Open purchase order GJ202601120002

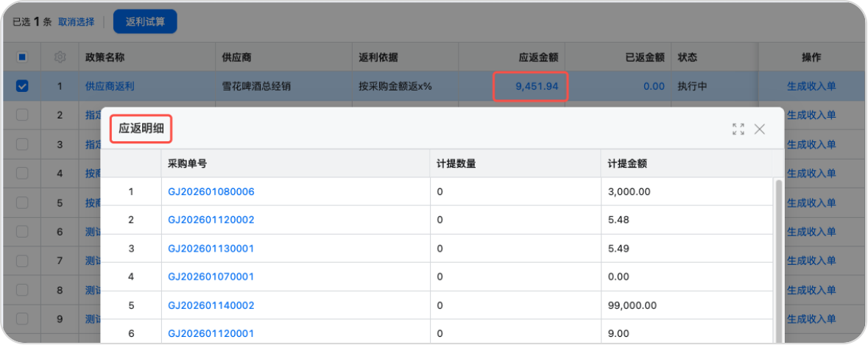point(211,220)
